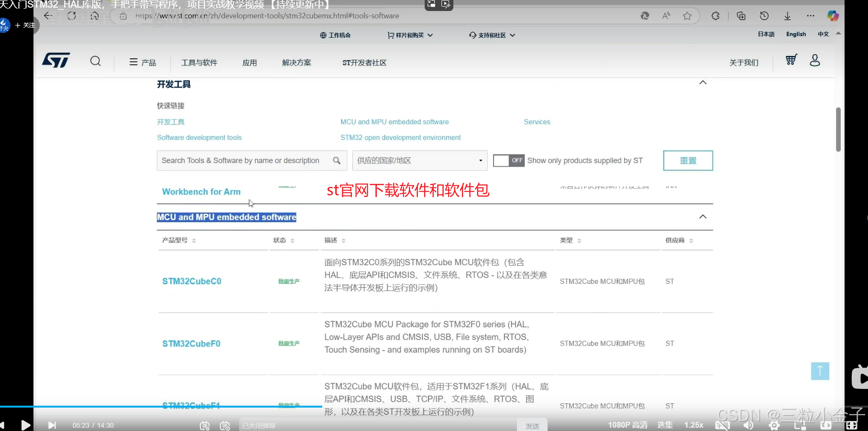Follow STM32 open development environment link
868x431 pixels.
tap(401, 138)
